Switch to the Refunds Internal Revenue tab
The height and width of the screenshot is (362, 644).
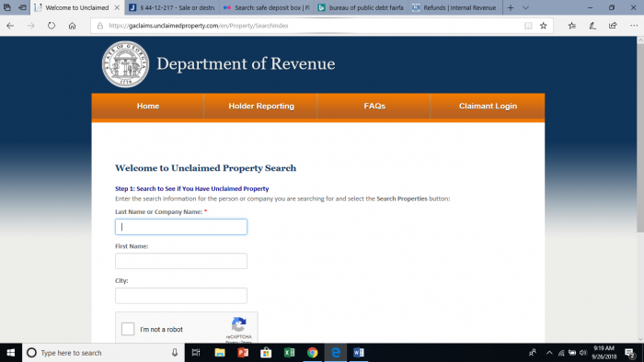point(455,7)
